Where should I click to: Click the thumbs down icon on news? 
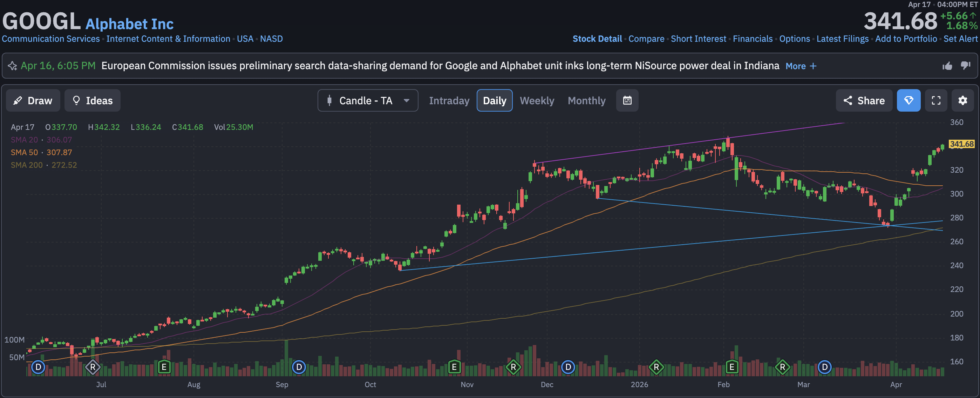(x=965, y=66)
